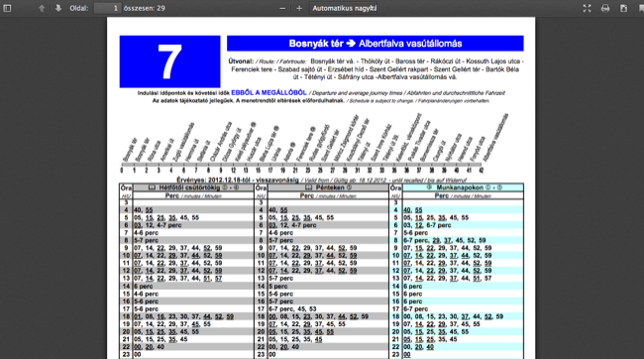Click '6-7 perc, 45, 53' in Pénteken column
Image resolution: width=644 pixels, height=359 pixels.
pyautogui.click(x=292, y=308)
